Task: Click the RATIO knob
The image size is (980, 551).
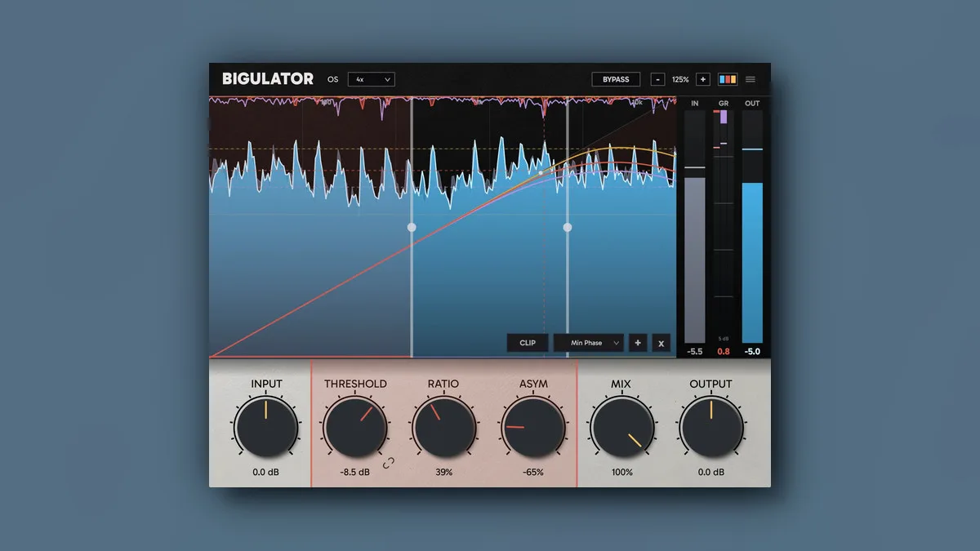Action: pos(443,428)
